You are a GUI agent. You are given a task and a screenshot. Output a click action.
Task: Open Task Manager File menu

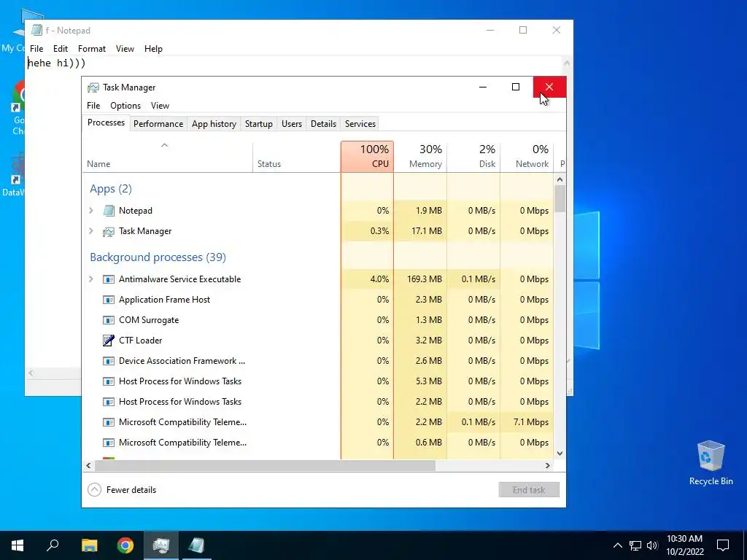pos(93,106)
